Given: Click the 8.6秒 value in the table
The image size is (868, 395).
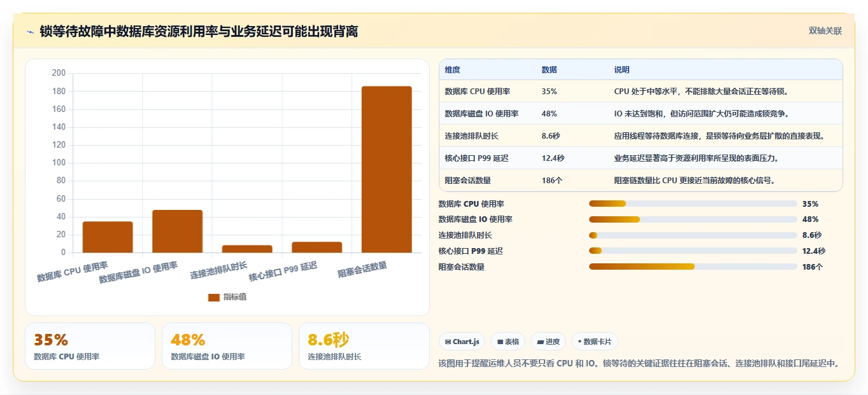Looking at the screenshot, I should click(x=551, y=136).
